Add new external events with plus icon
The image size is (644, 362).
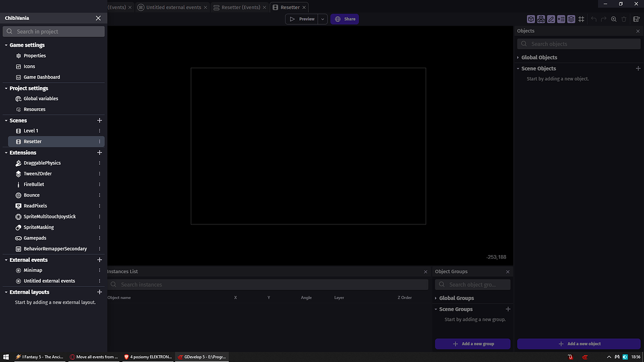coord(100,260)
